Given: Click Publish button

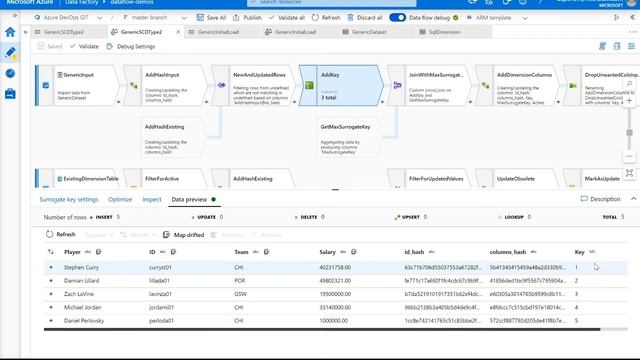Looking at the screenshot, I should tap(247, 18).
